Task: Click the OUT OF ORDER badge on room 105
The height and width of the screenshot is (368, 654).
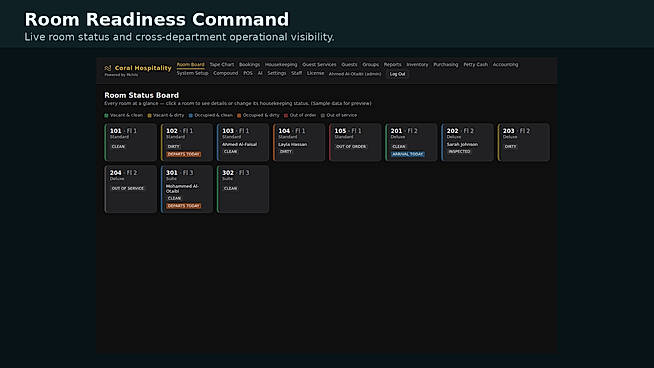Action: [351, 147]
